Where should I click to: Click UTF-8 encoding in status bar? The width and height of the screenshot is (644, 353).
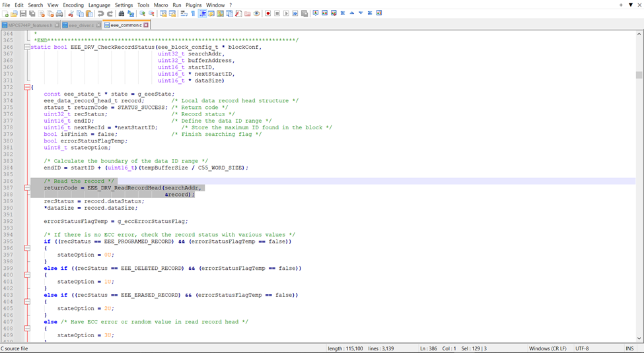582,348
